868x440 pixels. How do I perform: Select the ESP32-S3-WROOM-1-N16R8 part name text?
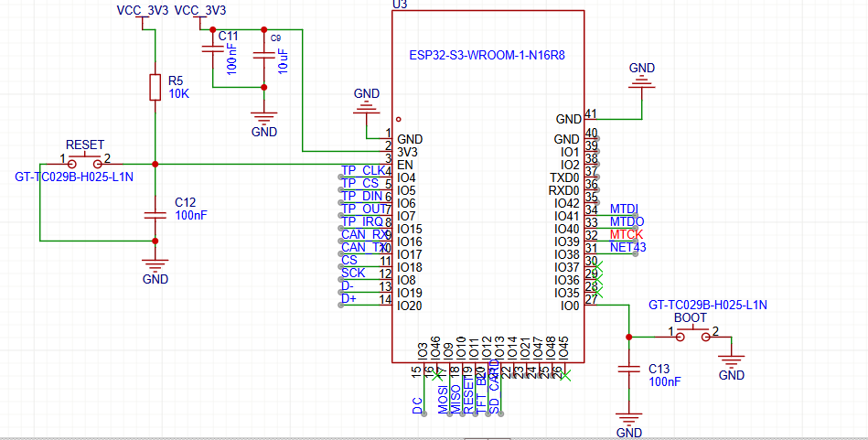click(x=488, y=56)
